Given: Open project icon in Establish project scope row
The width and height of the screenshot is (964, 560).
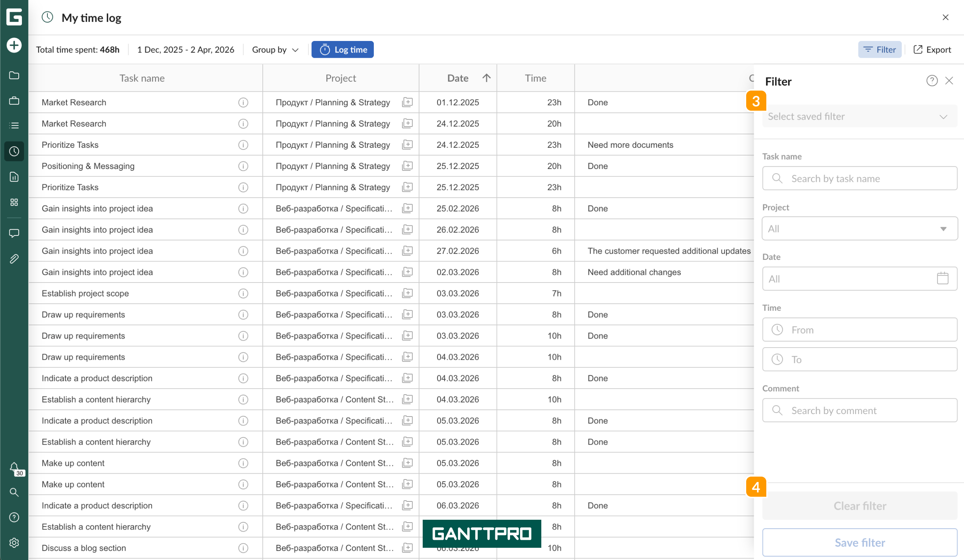Looking at the screenshot, I should coord(407,293).
